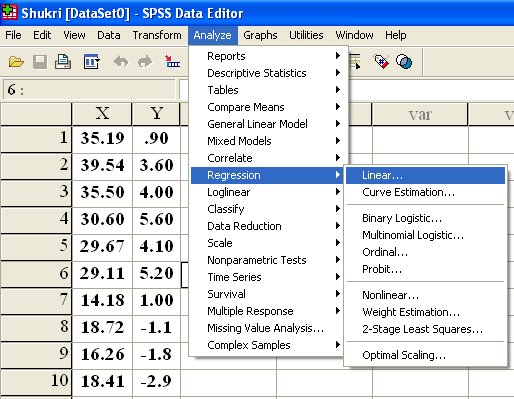Click cell with value 39.54
Screen dimensions: 514x399
coord(102,166)
